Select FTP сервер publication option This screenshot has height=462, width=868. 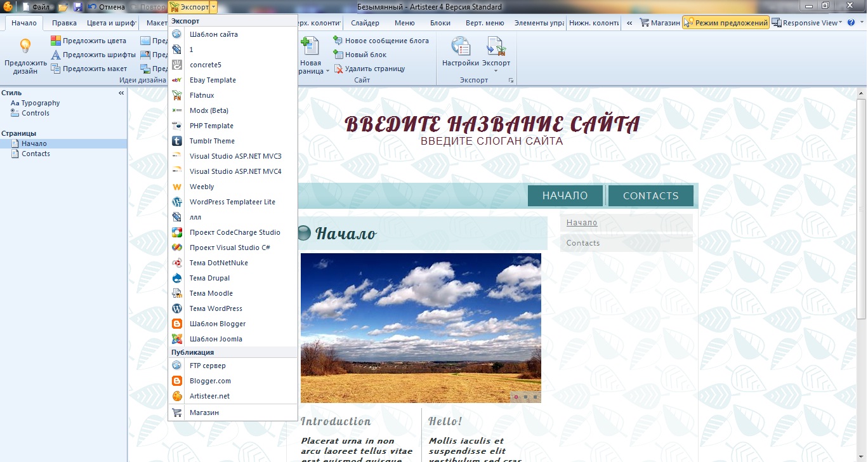(x=233, y=366)
